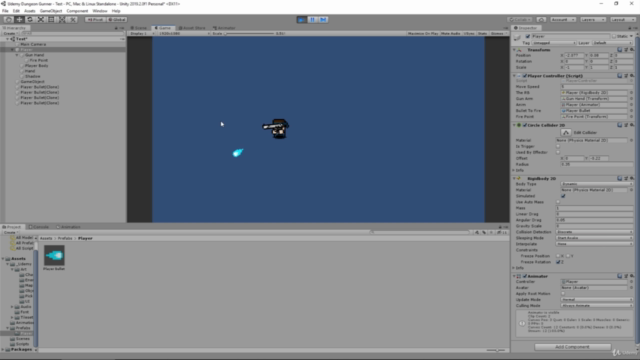This screenshot has width=640, height=360.
Task: Open Transform component settings gear
Action: point(632,49)
